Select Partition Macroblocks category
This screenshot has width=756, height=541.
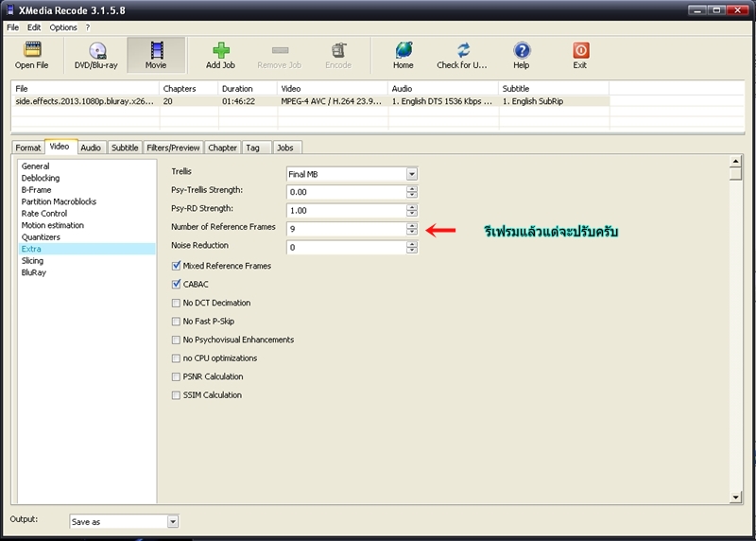tap(59, 201)
